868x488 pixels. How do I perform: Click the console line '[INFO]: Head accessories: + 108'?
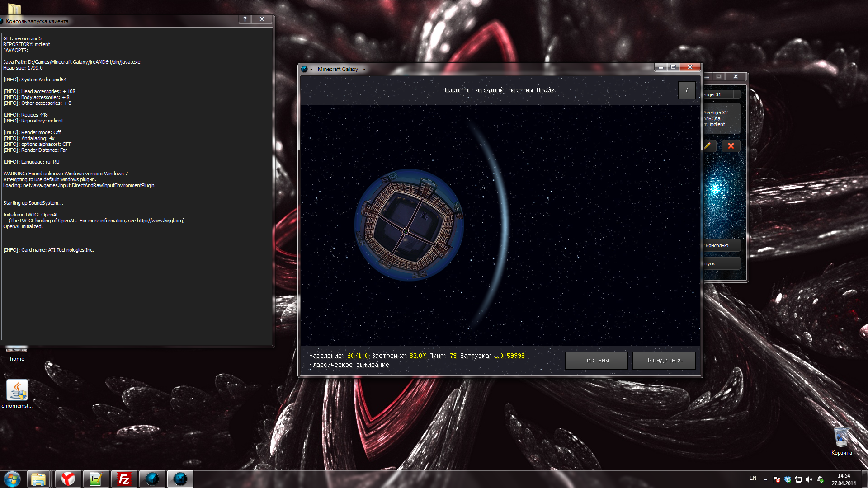pos(39,91)
